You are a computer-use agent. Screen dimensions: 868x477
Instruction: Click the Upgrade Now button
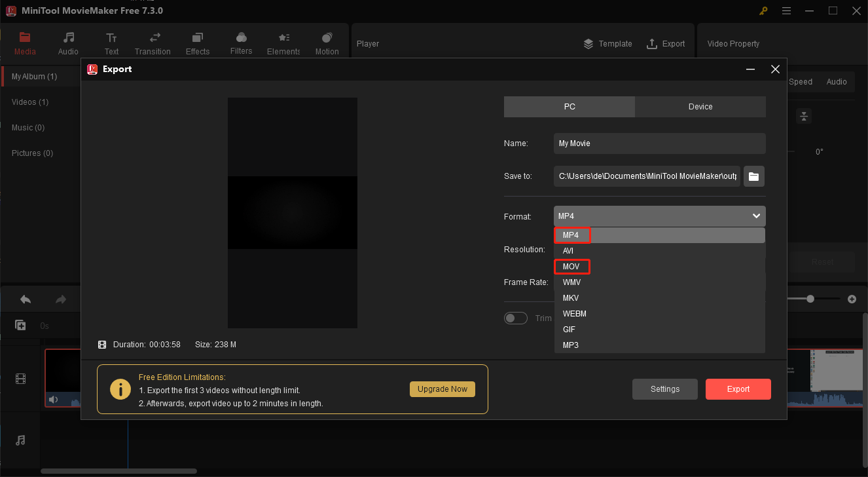click(443, 389)
